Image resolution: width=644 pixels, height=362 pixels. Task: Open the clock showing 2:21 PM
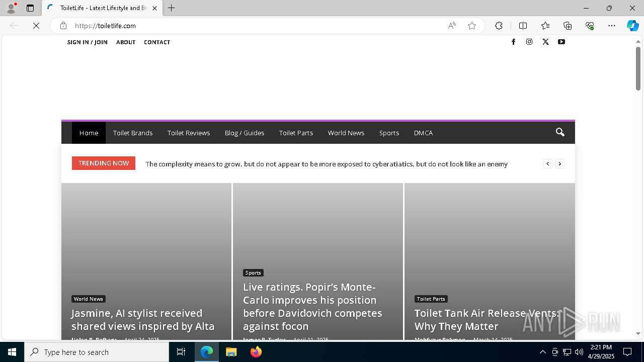click(x=602, y=352)
